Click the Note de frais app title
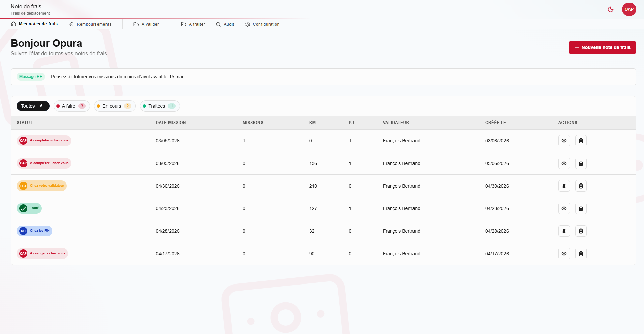Screen dimensions: 644x334 [x=26, y=6]
